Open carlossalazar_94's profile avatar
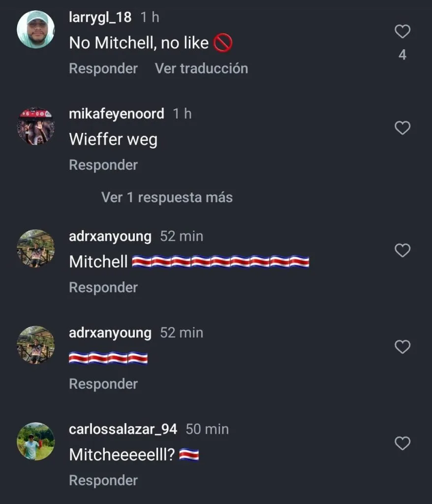 click(x=36, y=441)
